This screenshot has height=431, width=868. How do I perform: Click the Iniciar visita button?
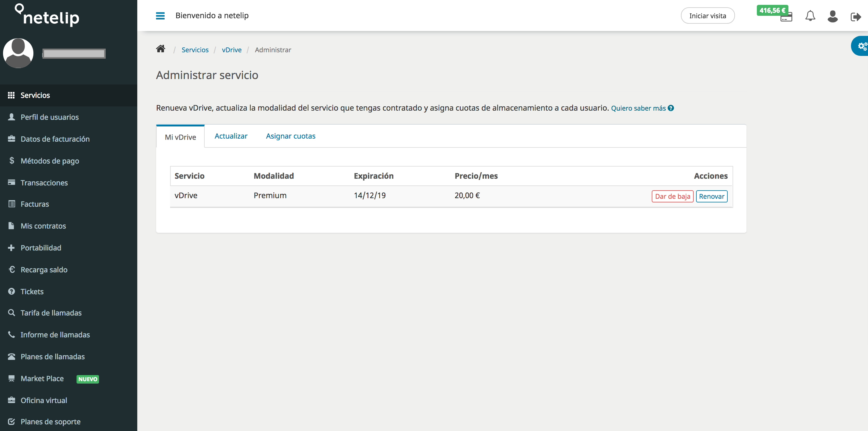coord(708,16)
